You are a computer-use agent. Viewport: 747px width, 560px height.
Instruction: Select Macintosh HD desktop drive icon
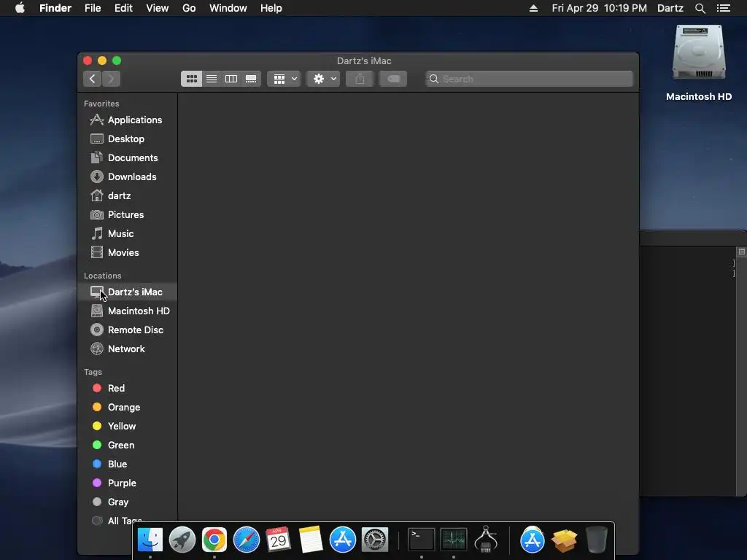(x=699, y=52)
